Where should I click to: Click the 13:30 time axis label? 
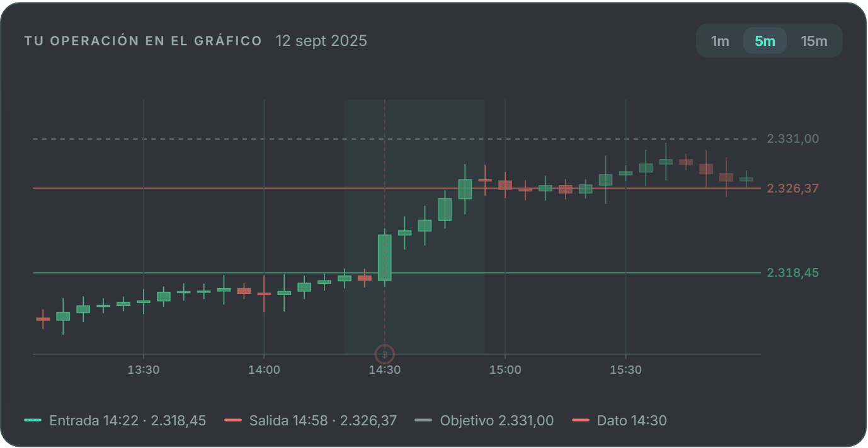(144, 370)
